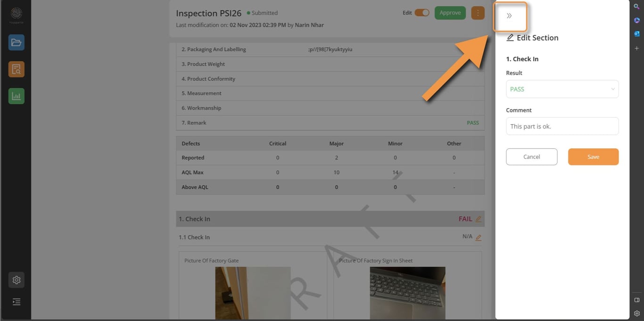
Task: Edit the 1. Check In section result pencil
Action: (479, 219)
